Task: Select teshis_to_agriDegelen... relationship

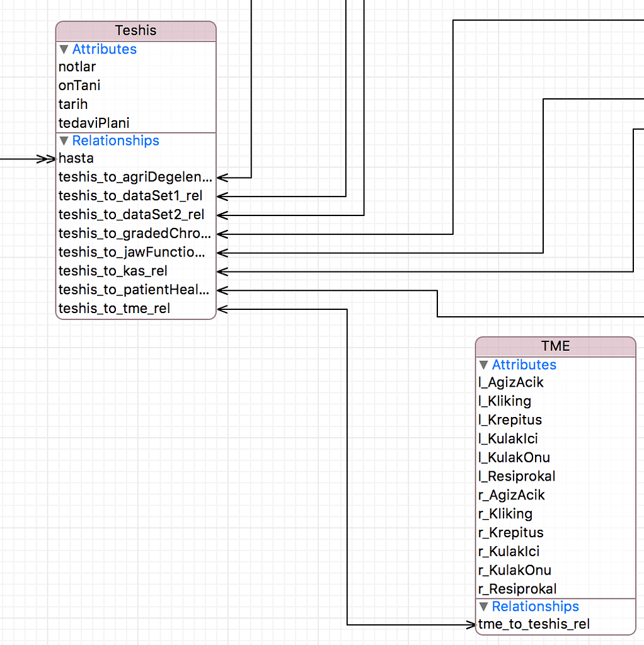Action: tap(136, 177)
